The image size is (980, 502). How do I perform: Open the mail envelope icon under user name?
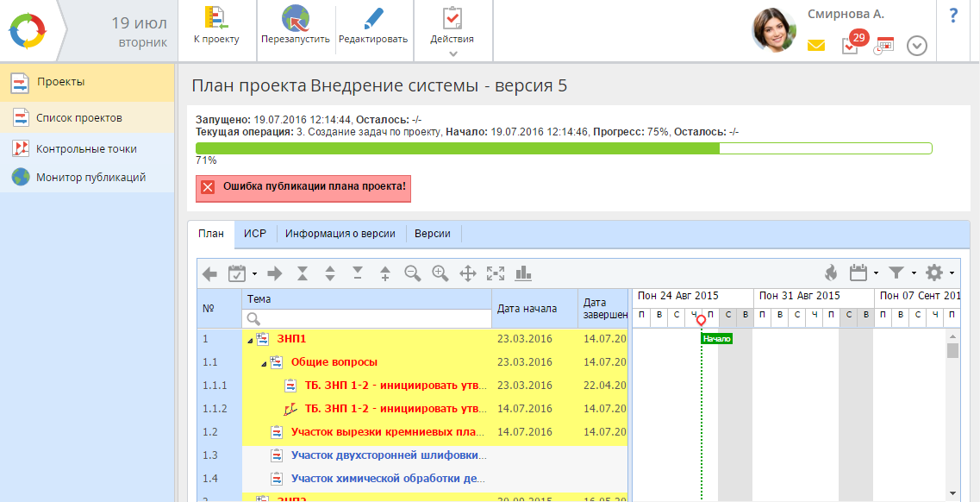coord(816,46)
